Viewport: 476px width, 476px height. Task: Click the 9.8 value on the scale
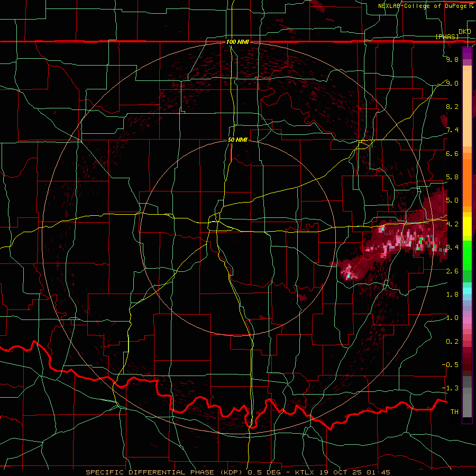[x=452, y=59]
